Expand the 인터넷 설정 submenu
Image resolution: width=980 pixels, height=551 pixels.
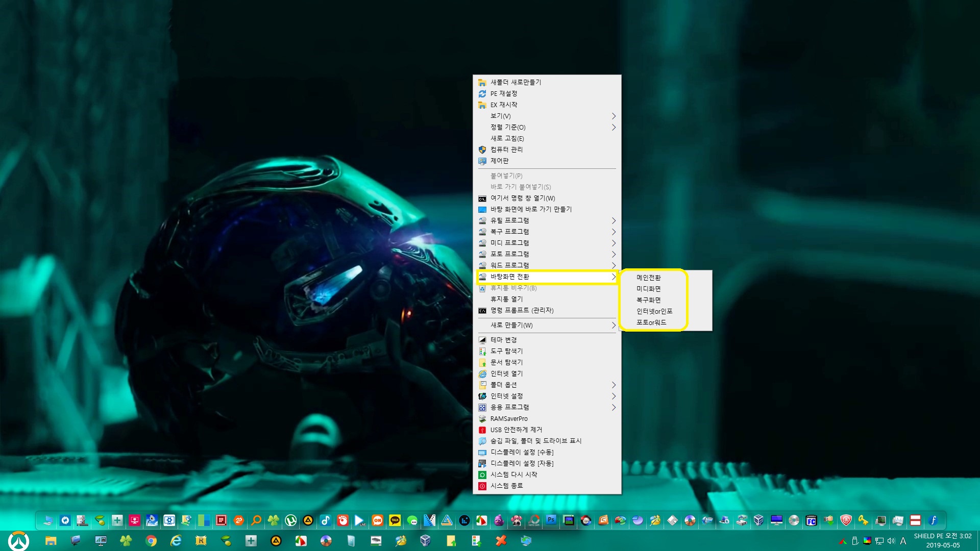547,396
